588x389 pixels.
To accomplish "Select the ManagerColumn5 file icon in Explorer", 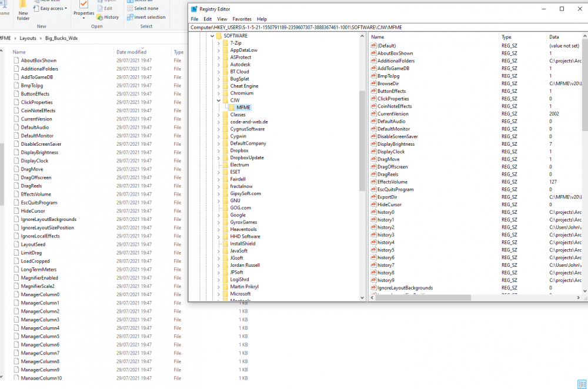I will coord(16,336).
